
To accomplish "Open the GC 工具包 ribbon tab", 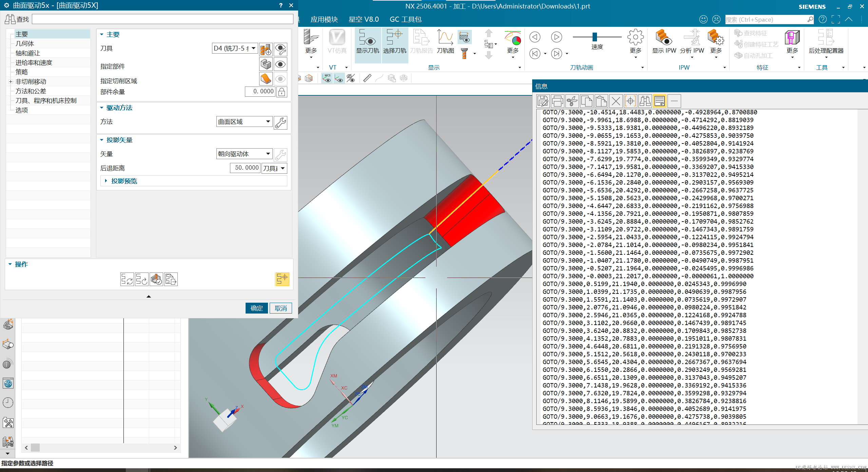I will 405,19.
